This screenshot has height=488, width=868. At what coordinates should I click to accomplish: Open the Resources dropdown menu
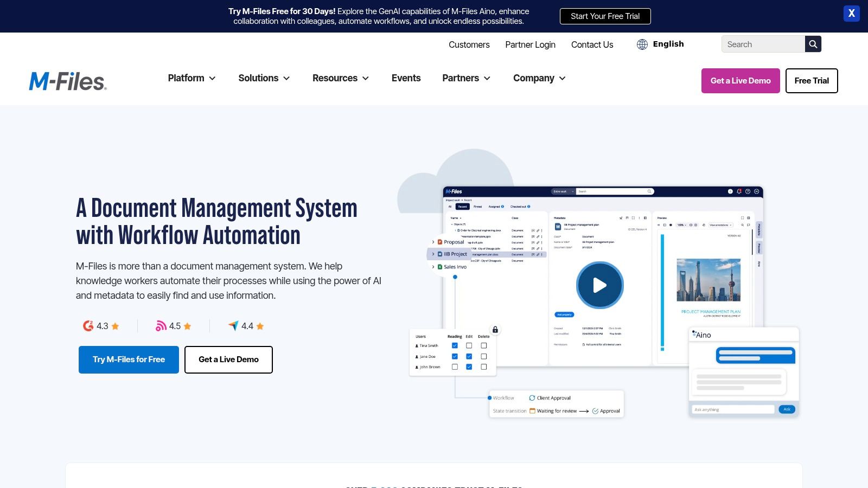341,78
